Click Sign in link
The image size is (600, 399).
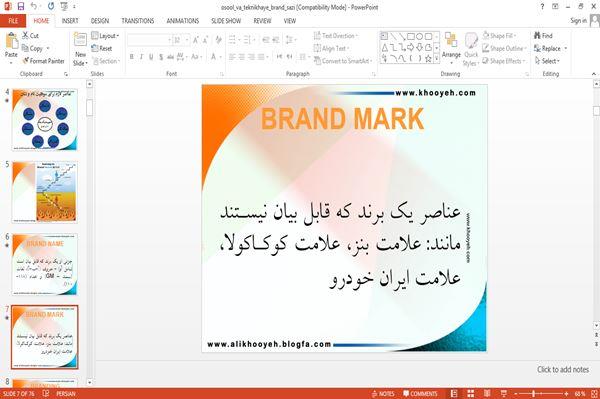pyautogui.click(x=578, y=21)
